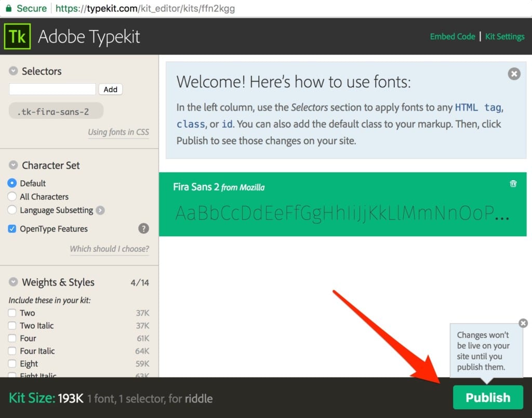Add the selector with the Add button
The width and height of the screenshot is (532, 418).
pos(110,89)
